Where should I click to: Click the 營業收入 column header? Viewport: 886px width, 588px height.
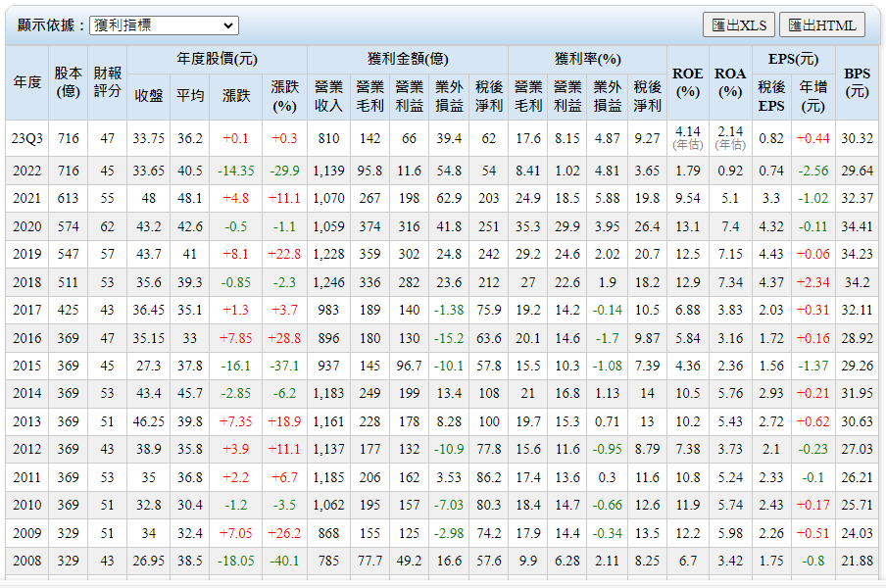coord(328,96)
